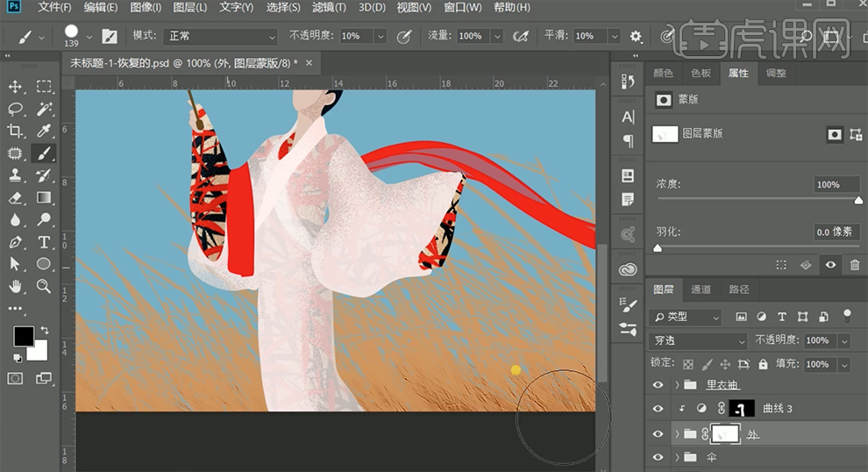Select the Crop tool
The image size is (868, 472).
coord(15,131)
